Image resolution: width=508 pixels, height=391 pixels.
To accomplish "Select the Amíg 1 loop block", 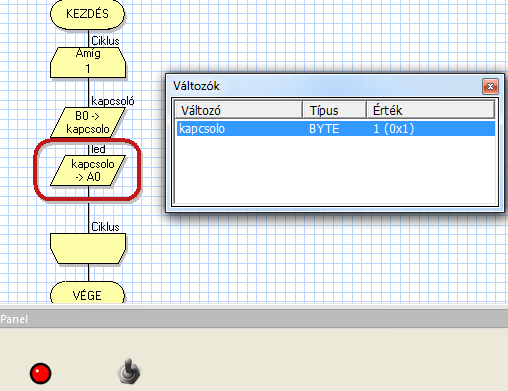I will coord(88,62).
